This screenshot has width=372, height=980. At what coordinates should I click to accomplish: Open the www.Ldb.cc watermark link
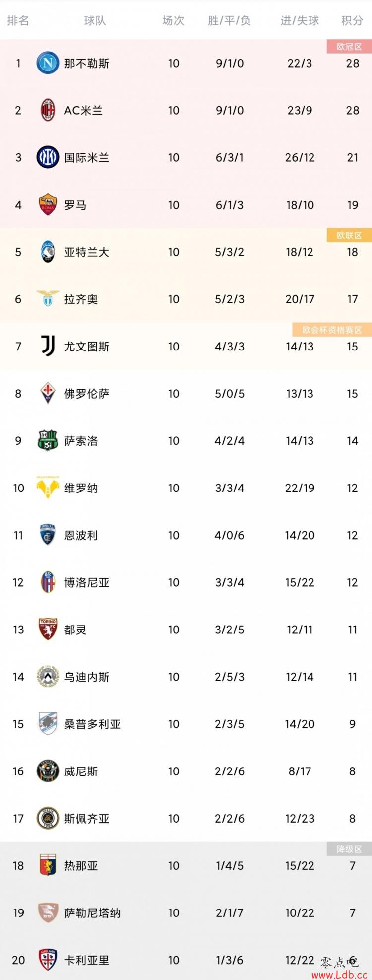coord(339,974)
